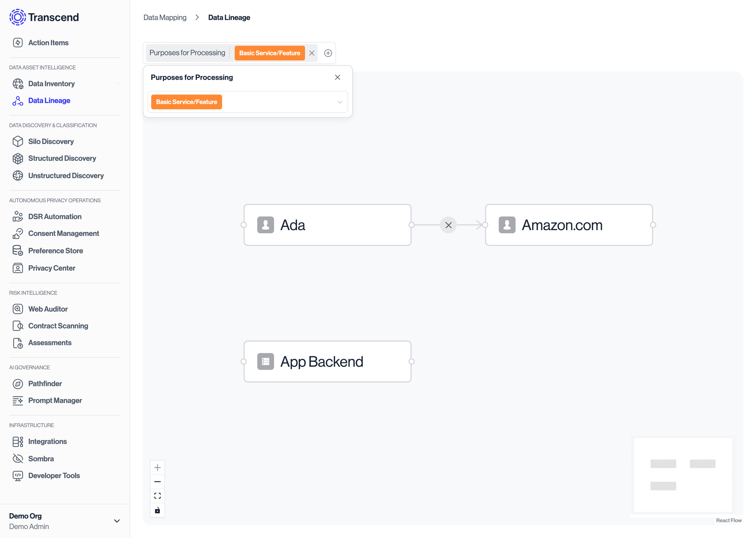
Task: Add a new filter with the plus button
Action: click(x=328, y=53)
